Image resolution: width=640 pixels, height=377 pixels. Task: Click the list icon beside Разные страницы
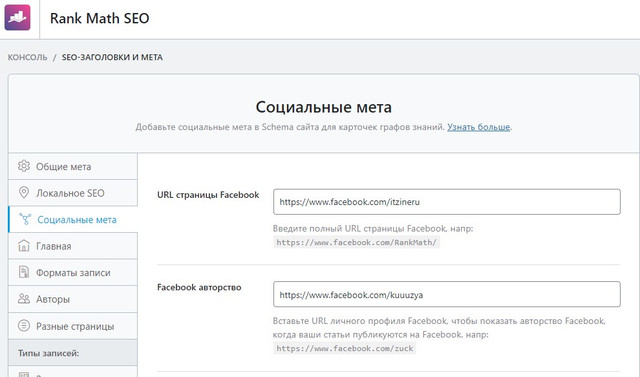point(24,326)
